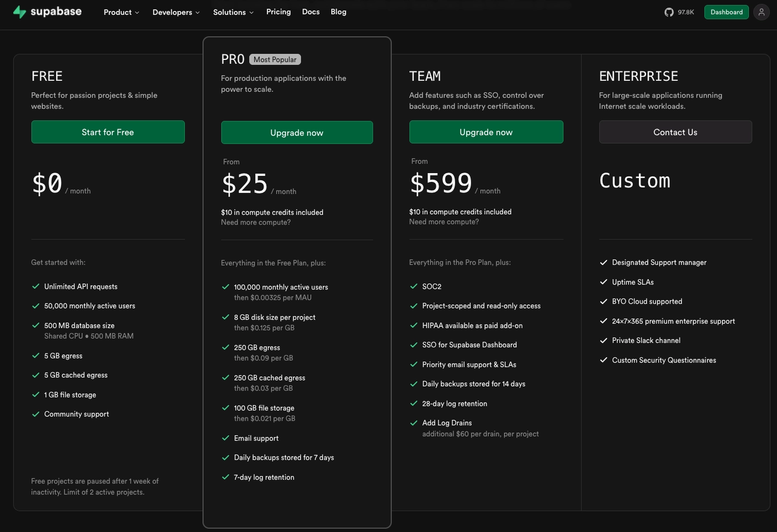
Task: Click the Supabase lightning bolt logo
Action: [19, 12]
